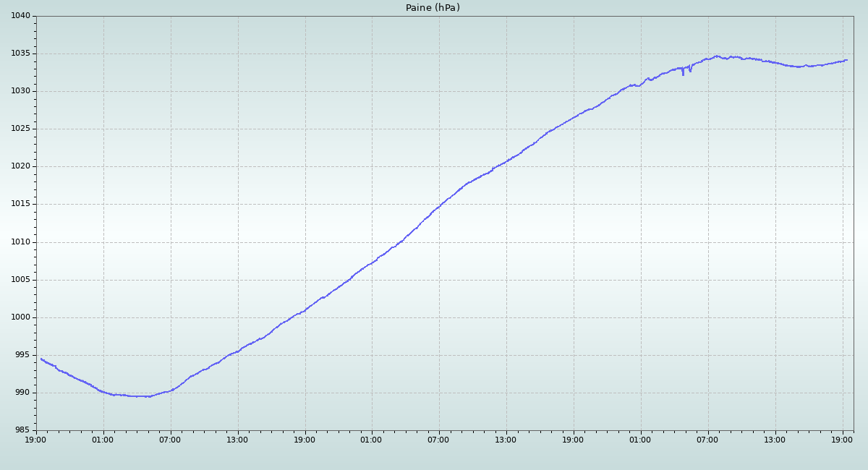Click the starting point of the pressure line
Image resolution: width=868 pixels, height=470 pixels.
pos(41,359)
